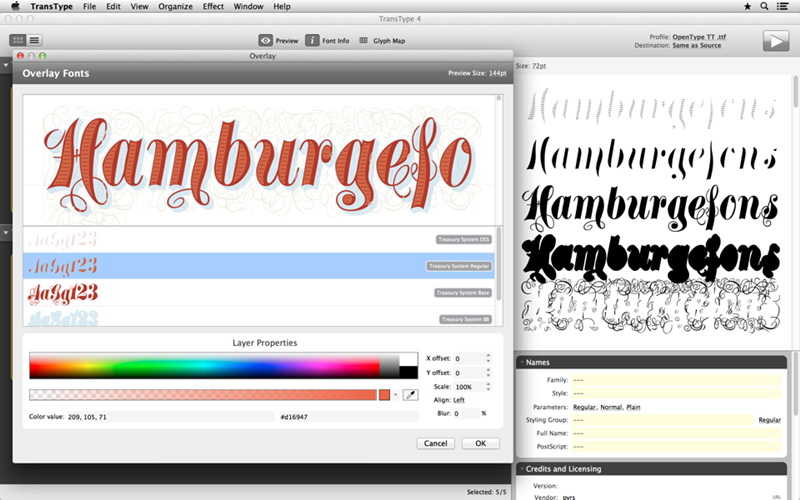Collapse the Names section
Image resolution: width=800 pixels, height=500 pixels.
point(522,362)
